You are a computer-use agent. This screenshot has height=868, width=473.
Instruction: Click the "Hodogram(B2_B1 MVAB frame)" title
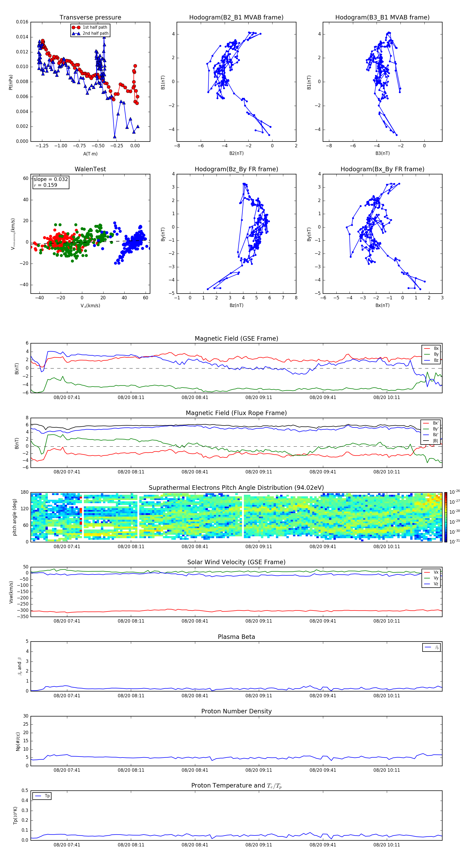coord(236,18)
